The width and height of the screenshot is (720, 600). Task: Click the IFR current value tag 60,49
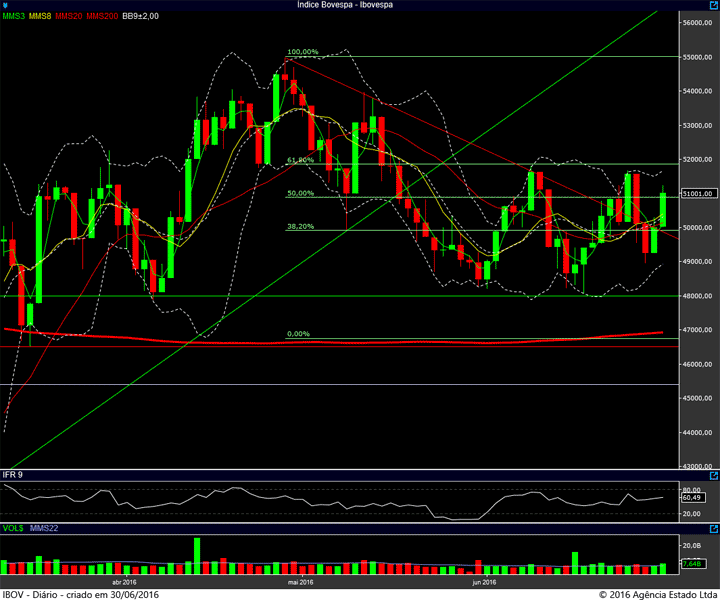tap(692, 498)
